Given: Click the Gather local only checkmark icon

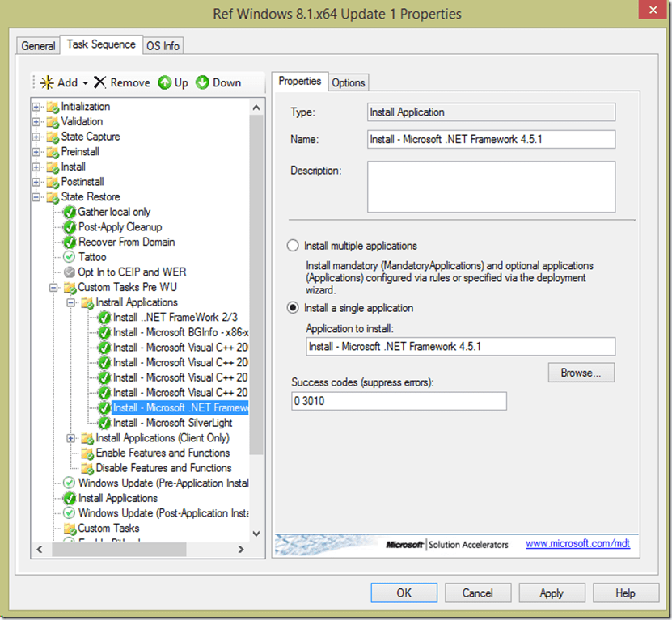Looking at the screenshot, I should 70,212.
